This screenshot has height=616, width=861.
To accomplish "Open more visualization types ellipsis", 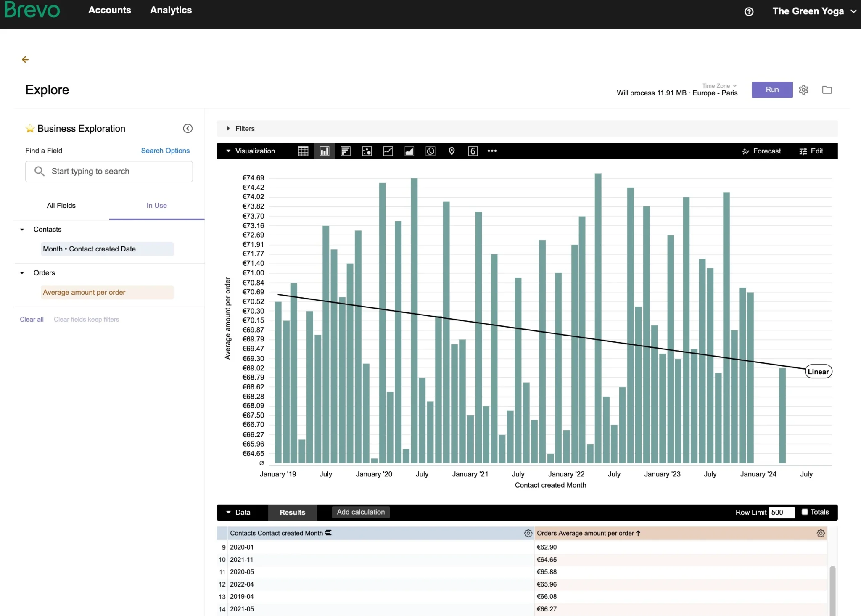I will (492, 151).
